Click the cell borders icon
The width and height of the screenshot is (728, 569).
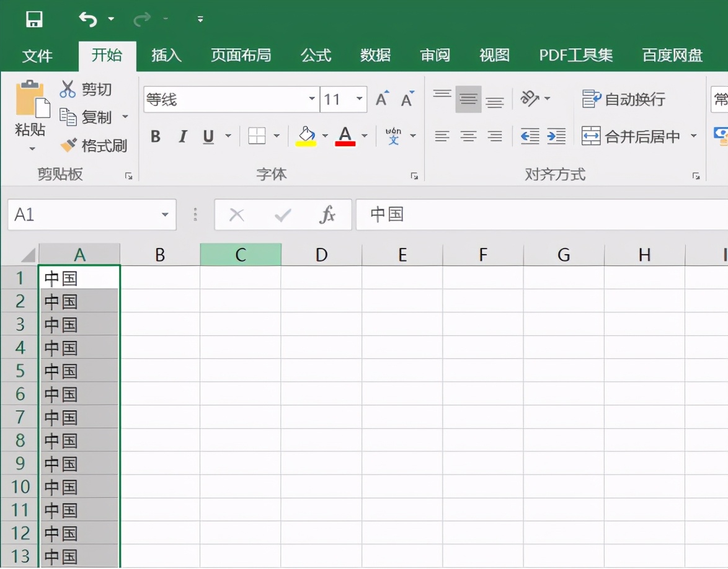click(257, 136)
